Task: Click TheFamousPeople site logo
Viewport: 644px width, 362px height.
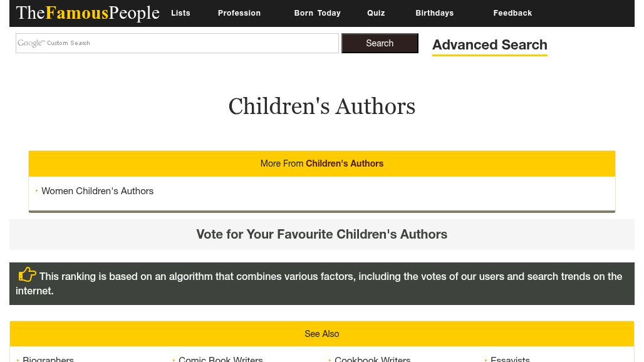Action: point(88,13)
